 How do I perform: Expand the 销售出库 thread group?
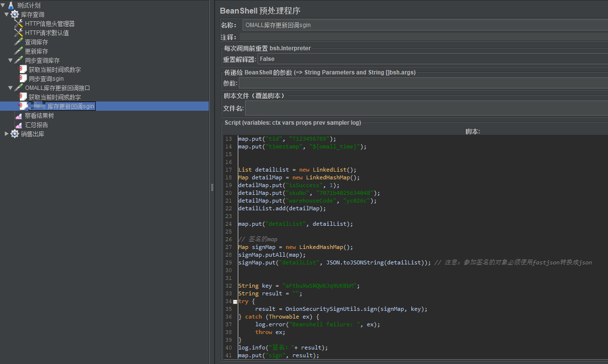[6, 134]
